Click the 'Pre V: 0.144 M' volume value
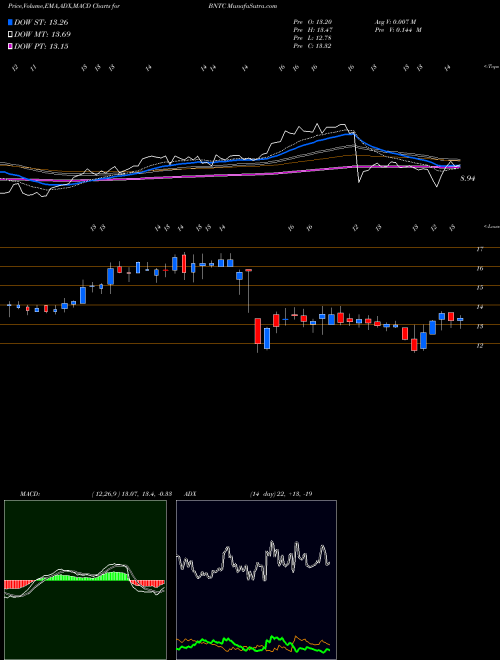Image resolution: width=500 pixels, height=660 pixels. click(397, 30)
